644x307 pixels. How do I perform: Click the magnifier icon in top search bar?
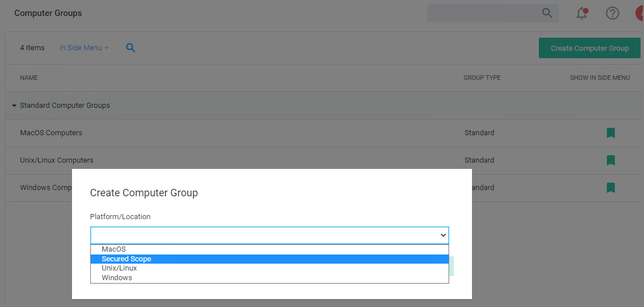pyautogui.click(x=547, y=13)
